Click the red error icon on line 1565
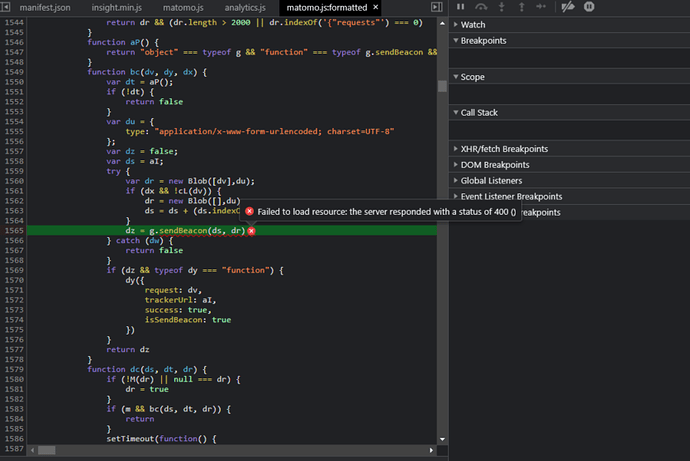This screenshot has width=690, height=461. coord(251,230)
